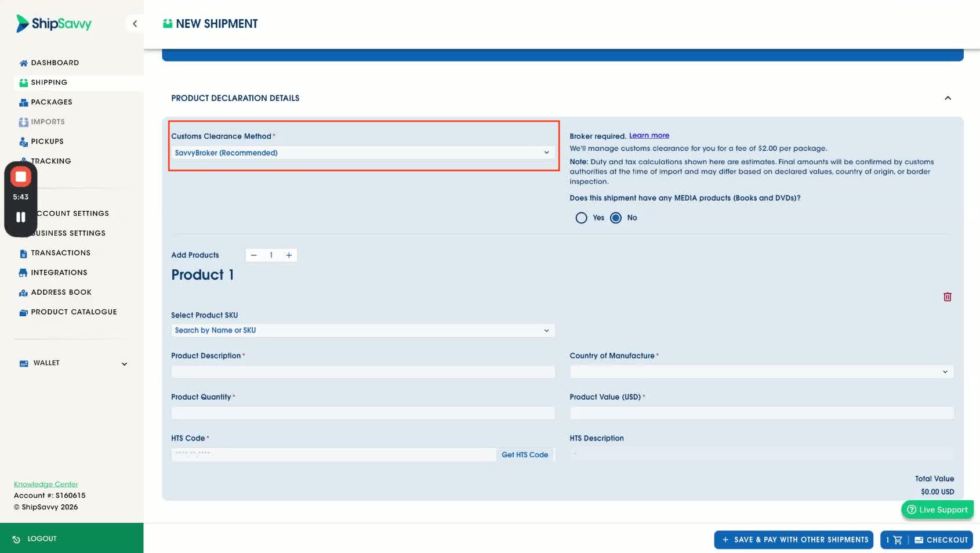This screenshot has width=980, height=553.
Task: Open Customs Clearance Method dropdown
Action: pyautogui.click(x=362, y=153)
